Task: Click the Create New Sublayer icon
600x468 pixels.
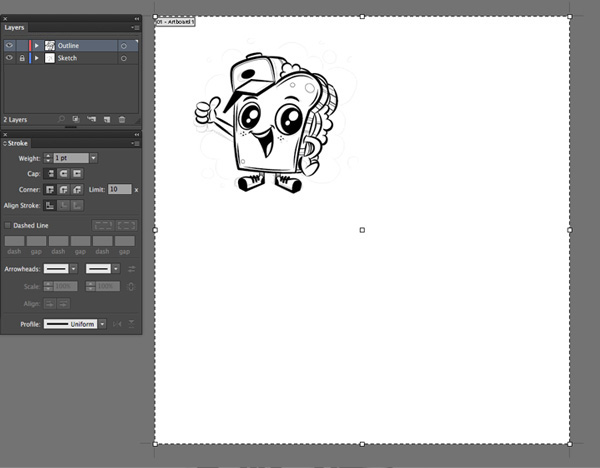Action: point(91,119)
